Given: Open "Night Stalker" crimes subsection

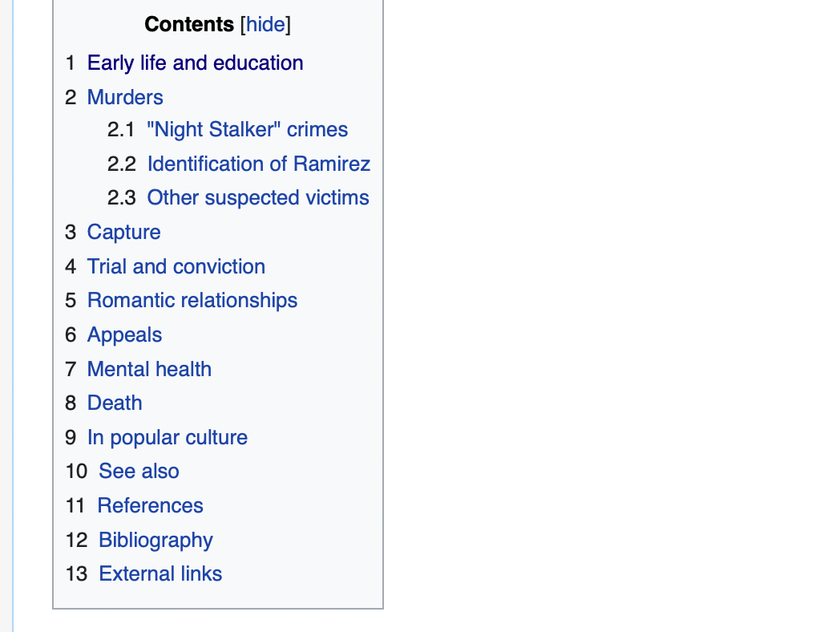Looking at the screenshot, I should 247,130.
